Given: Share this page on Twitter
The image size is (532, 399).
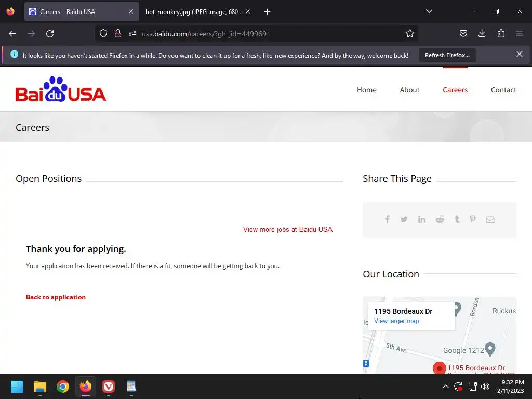Looking at the screenshot, I should pyautogui.click(x=404, y=220).
